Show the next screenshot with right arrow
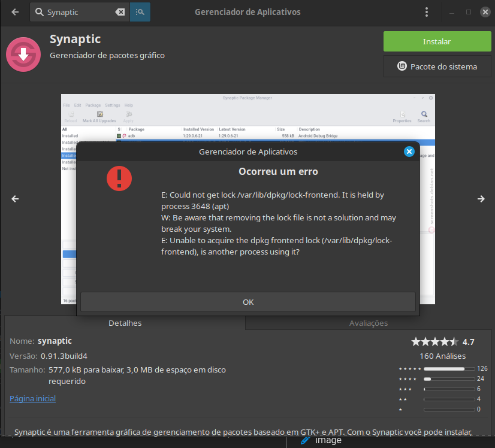The image size is (495, 448). 481,199
